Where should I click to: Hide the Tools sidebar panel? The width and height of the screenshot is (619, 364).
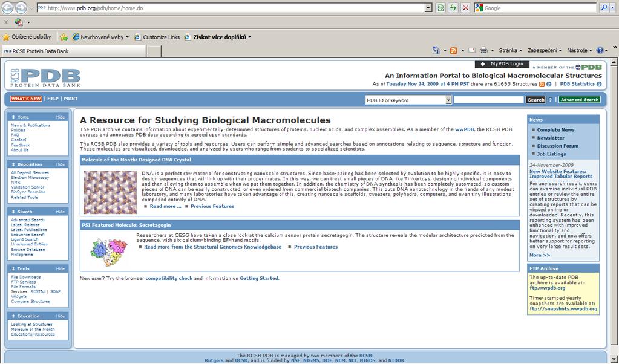pos(61,269)
